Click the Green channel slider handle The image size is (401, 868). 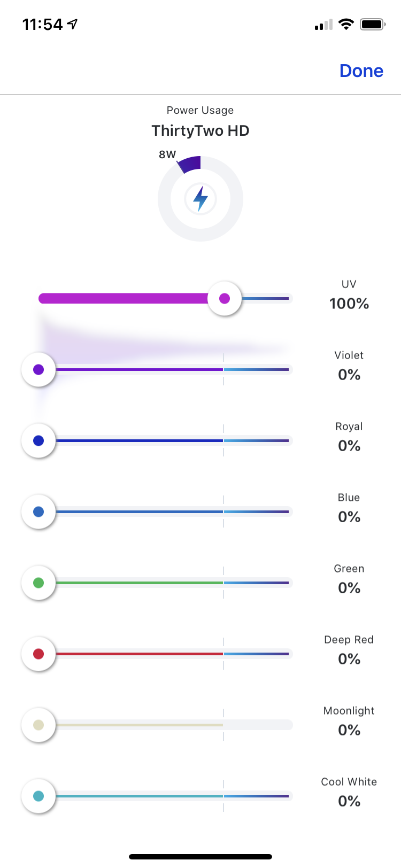click(38, 583)
